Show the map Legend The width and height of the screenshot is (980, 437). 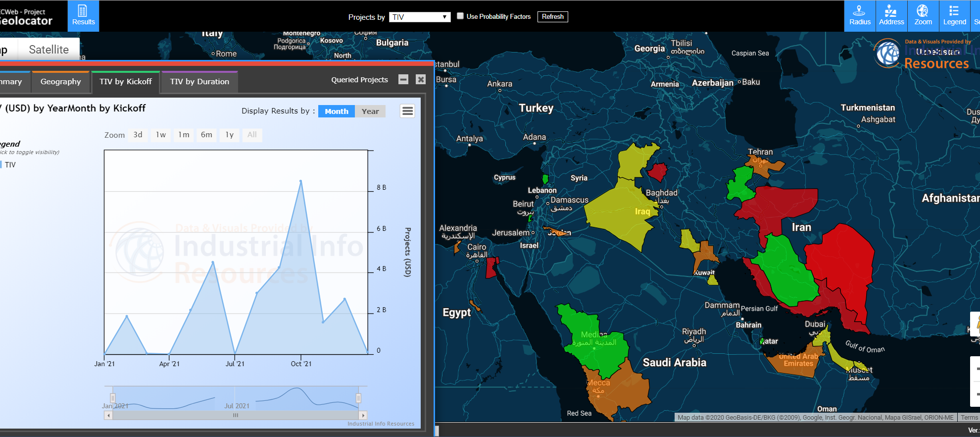(954, 16)
